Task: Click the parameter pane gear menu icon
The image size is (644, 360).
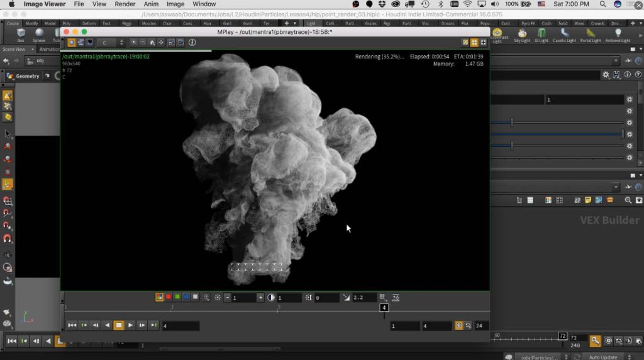Action: pyautogui.click(x=606, y=74)
